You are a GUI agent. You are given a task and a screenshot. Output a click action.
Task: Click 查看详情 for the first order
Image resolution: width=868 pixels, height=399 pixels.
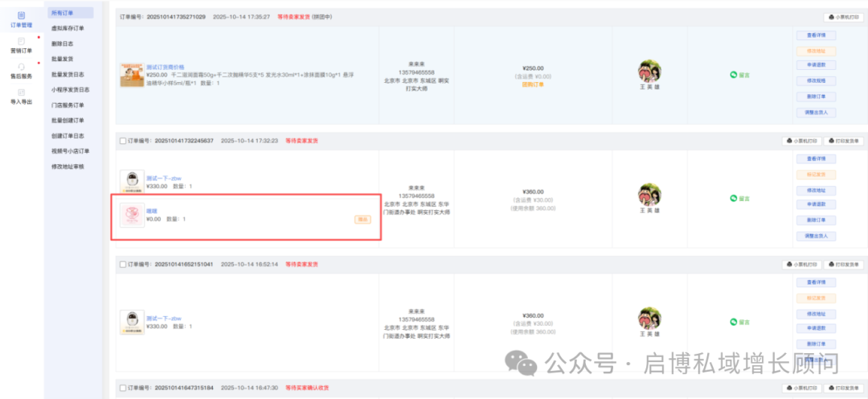point(816,35)
